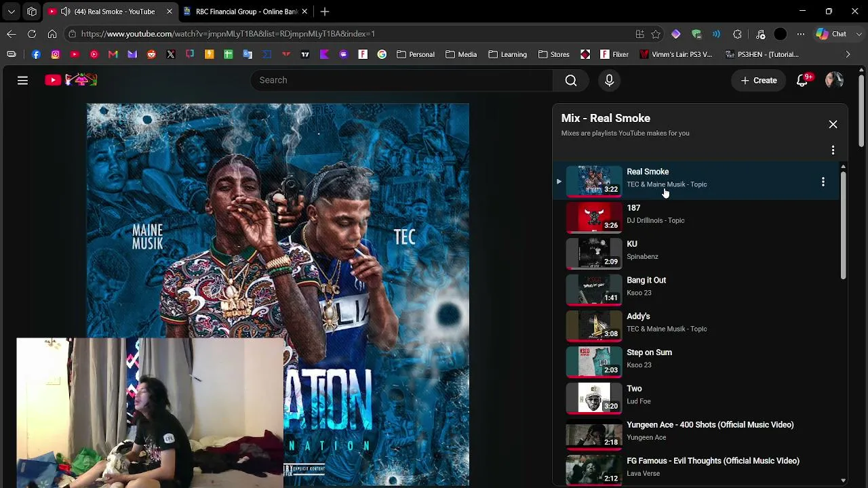
Task: Play KU by Spinabenz from mix
Action: coord(696,253)
